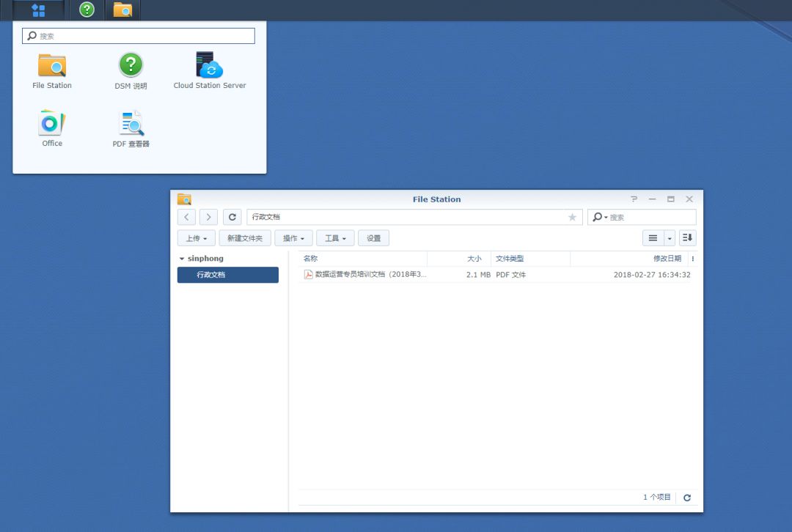Viewport: 792px width, 532px height.
Task: Refresh the list using the bottom reload icon
Action: [687, 498]
